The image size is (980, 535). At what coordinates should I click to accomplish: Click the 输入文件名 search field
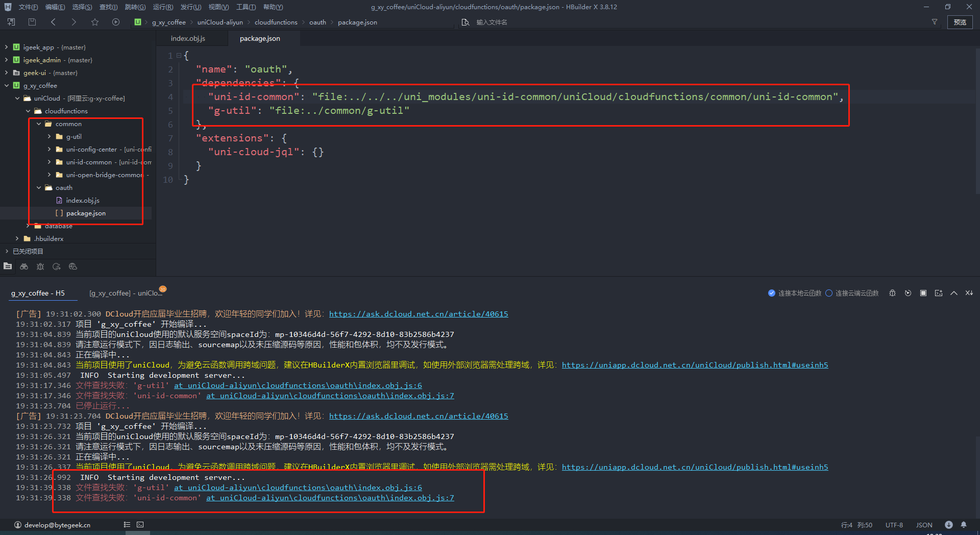(x=492, y=22)
